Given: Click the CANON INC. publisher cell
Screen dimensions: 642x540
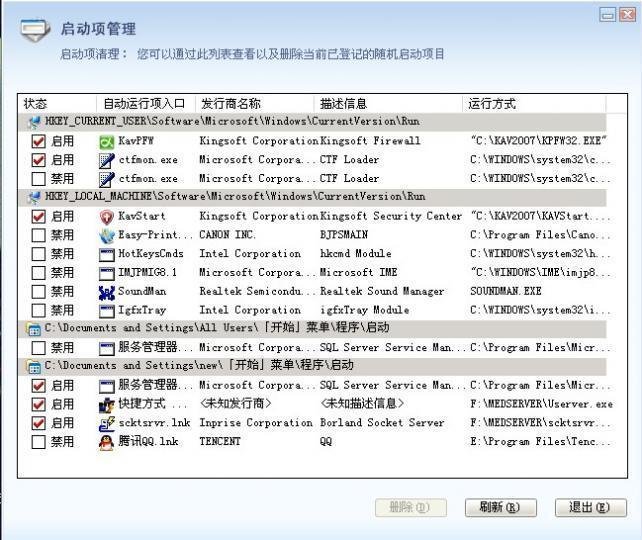Looking at the screenshot, I should (227, 235).
